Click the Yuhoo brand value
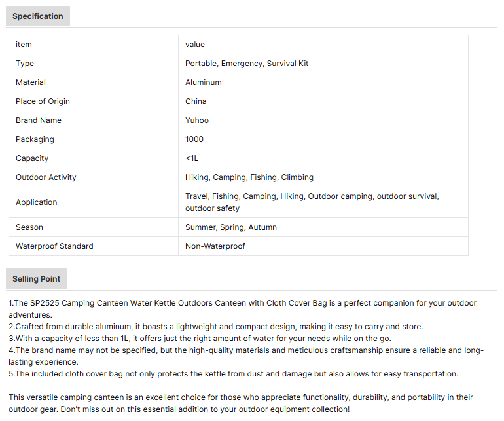Image resolution: width=504 pixels, height=421 pixels. tap(197, 120)
